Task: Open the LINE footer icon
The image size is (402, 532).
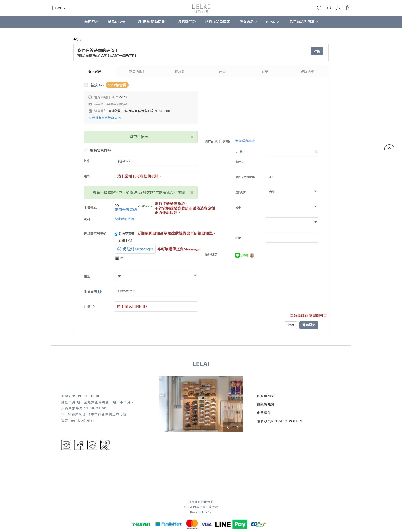Action: [92, 445]
